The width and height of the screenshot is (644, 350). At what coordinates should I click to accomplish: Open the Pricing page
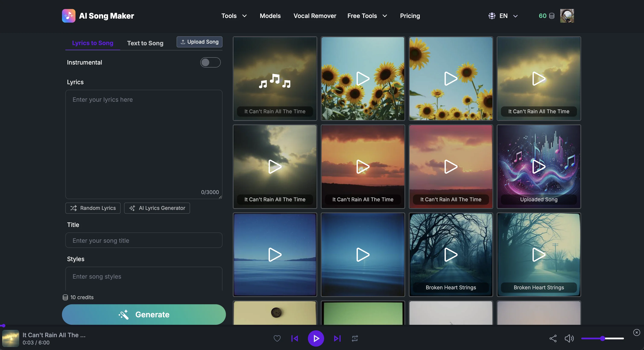410,16
